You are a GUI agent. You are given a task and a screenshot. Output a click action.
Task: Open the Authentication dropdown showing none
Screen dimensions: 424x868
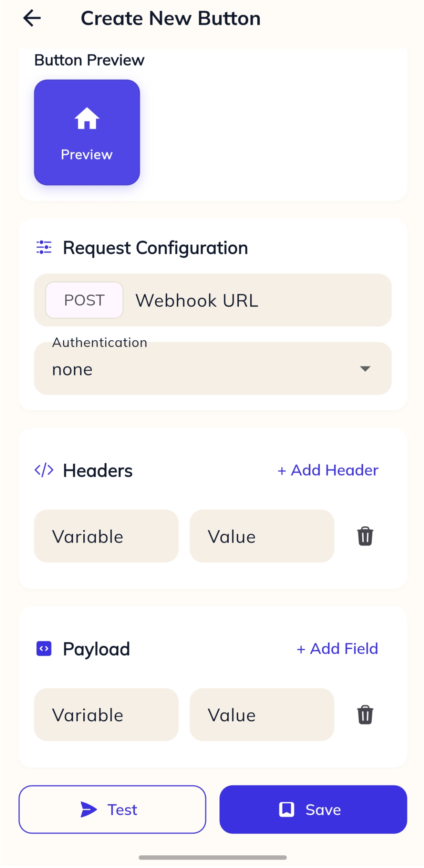click(x=212, y=369)
